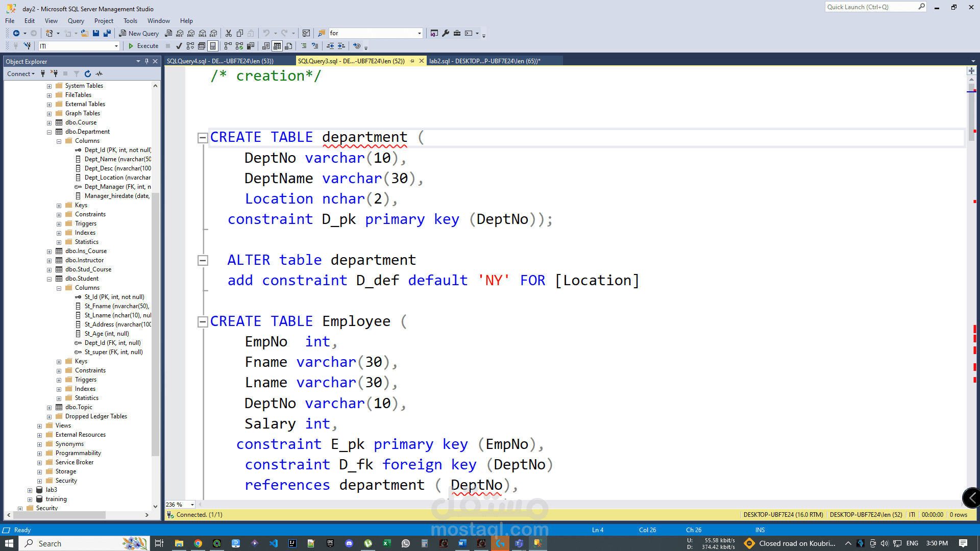The width and height of the screenshot is (980, 551).
Task: Pin the Object Explorer panel
Action: pyautogui.click(x=146, y=61)
